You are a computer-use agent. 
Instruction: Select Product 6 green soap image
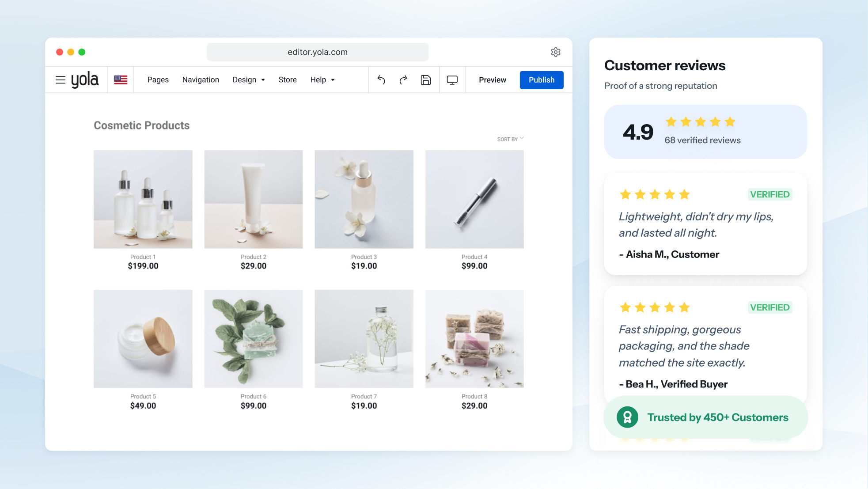254,339
